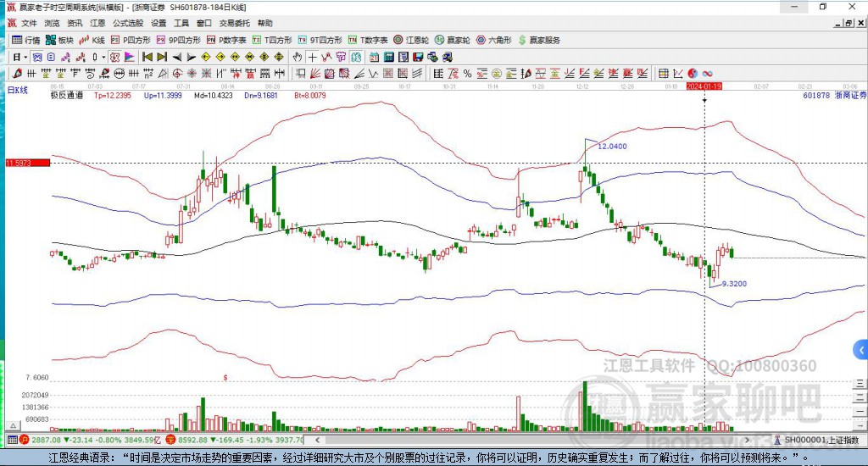Click the 沪 index badge in status bar
The image size is (868, 466).
pyautogui.click(x=25, y=440)
